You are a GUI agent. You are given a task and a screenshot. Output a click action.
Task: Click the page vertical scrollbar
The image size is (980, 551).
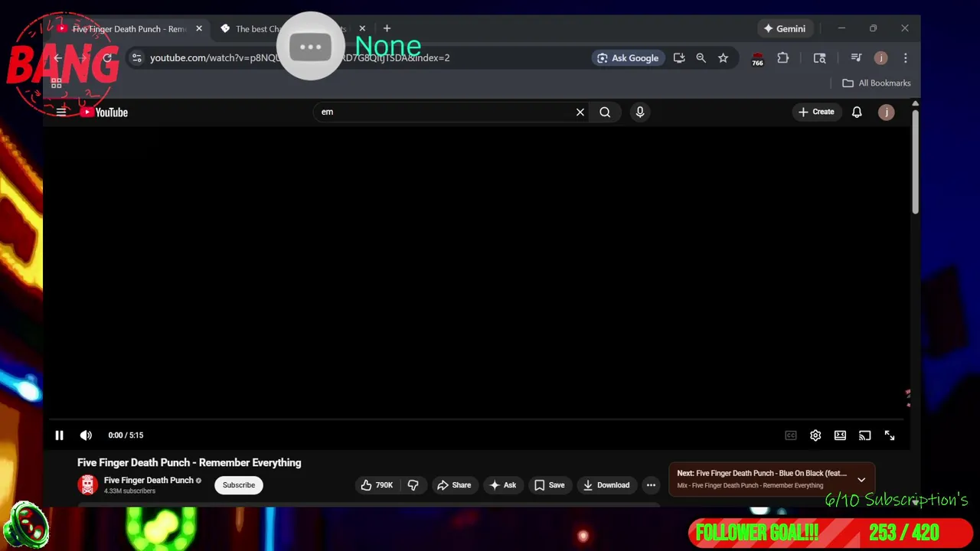(915, 161)
